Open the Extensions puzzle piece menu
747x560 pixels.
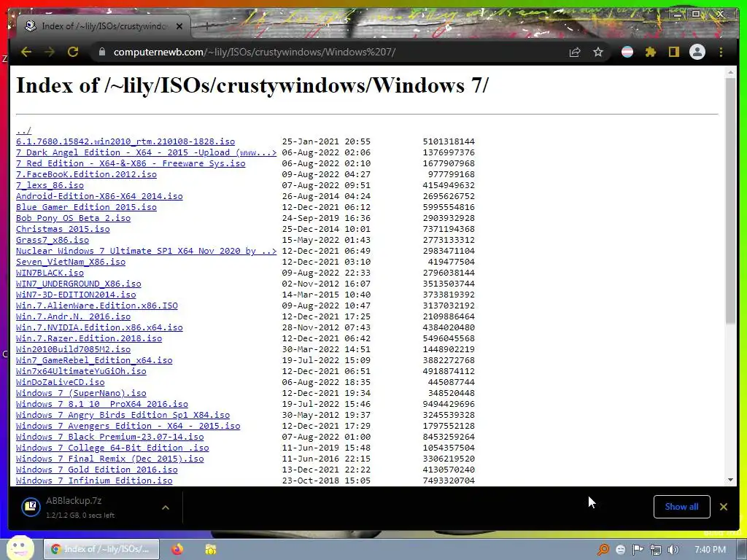tap(651, 52)
